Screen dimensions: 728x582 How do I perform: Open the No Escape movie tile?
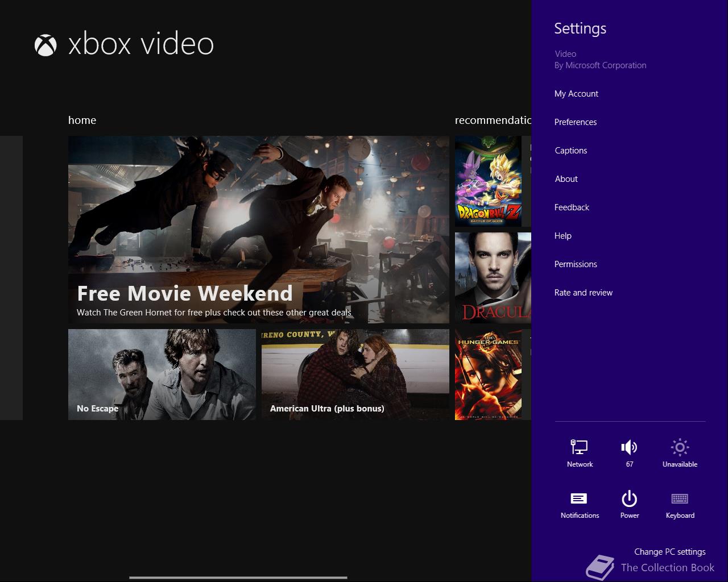point(162,375)
